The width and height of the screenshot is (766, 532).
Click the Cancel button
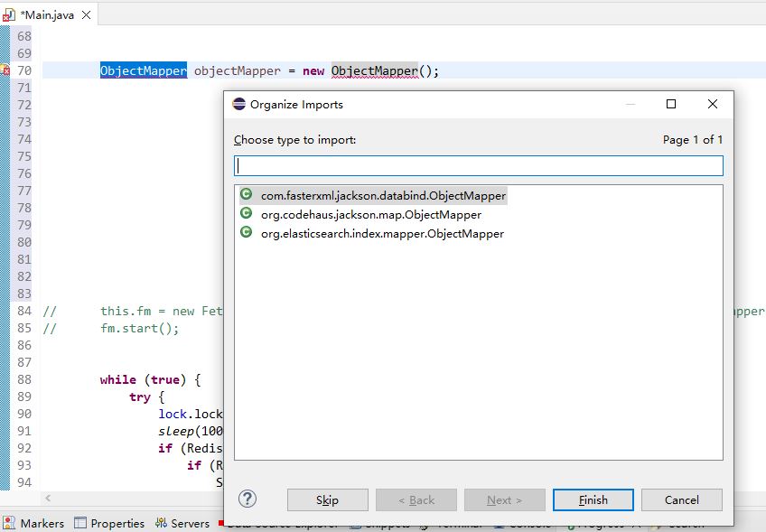click(681, 499)
